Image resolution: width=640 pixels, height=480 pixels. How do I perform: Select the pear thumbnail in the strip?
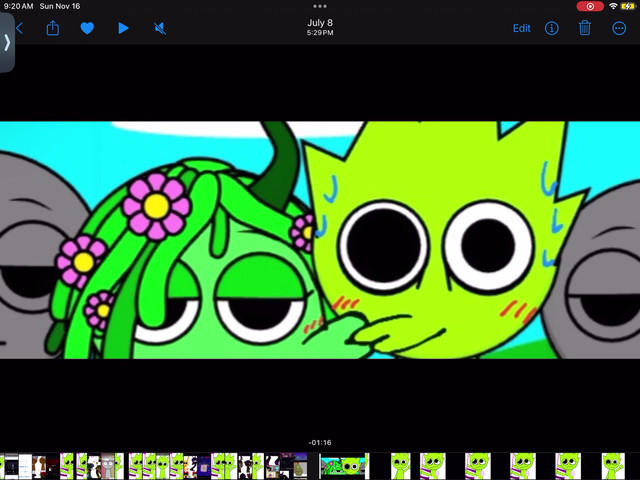[x=300, y=466]
